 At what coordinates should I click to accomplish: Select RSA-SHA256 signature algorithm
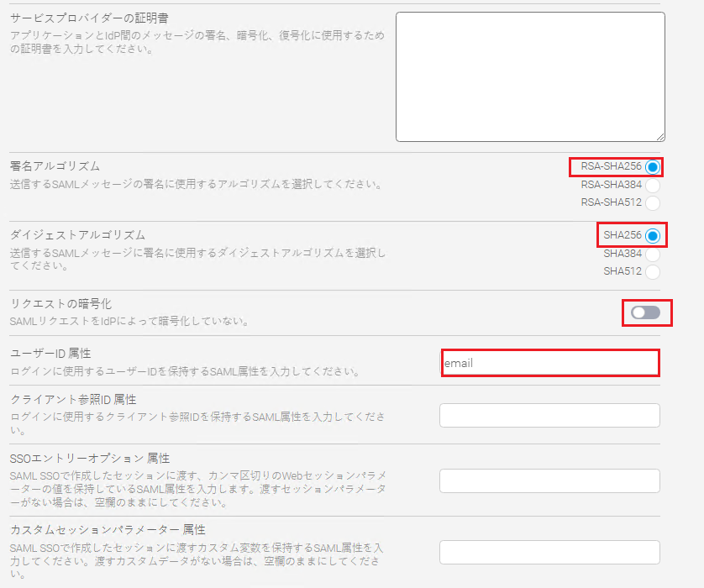(653, 167)
